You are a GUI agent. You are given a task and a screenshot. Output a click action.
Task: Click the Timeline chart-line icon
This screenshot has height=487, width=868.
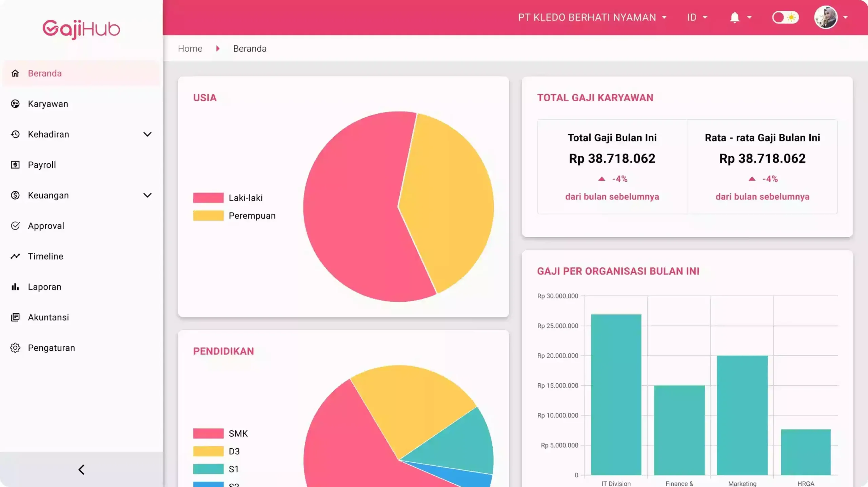tap(15, 256)
